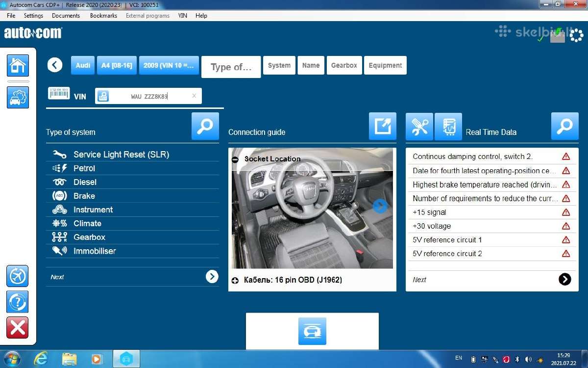This screenshot has height=368, width=588.
Task: Click warning triangle for +15 signal
Action: click(566, 212)
